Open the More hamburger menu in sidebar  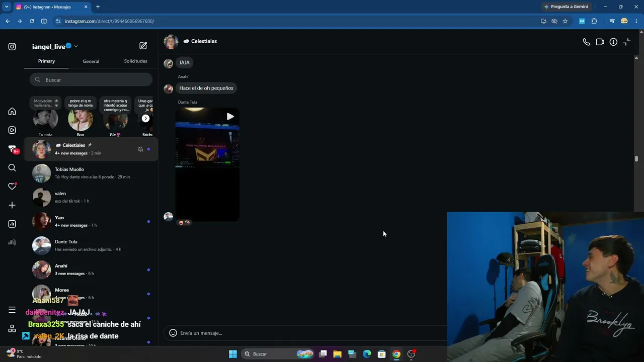pos(12,310)
